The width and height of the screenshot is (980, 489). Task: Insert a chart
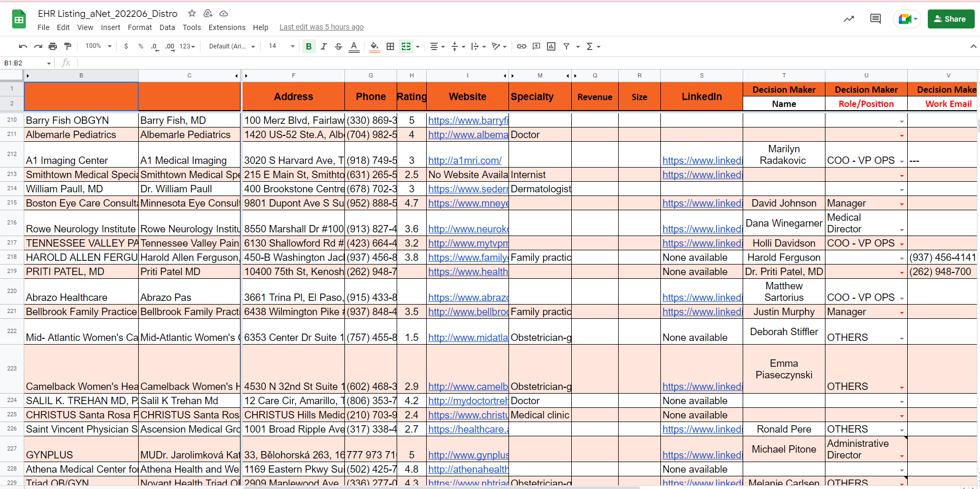point(551,46)
